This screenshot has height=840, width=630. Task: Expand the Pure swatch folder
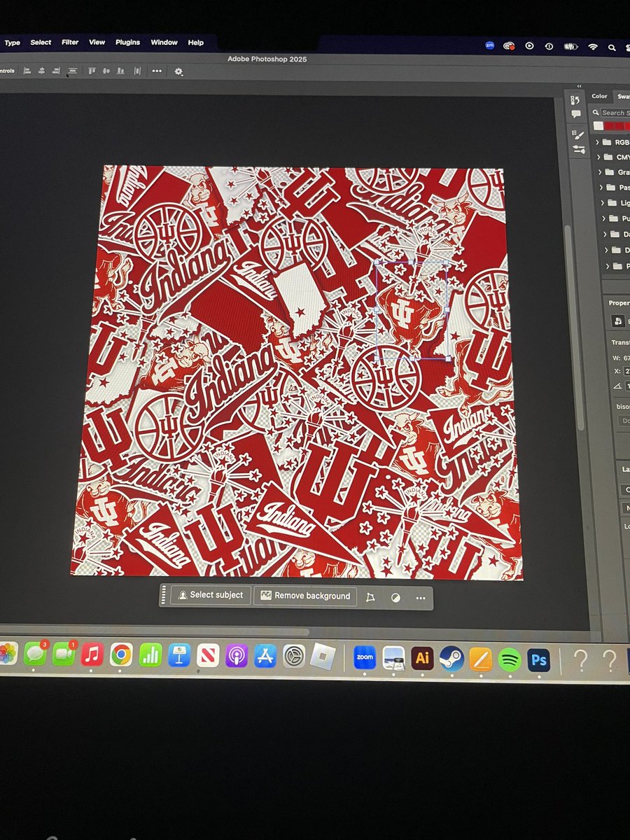click(x=605, y=218)
